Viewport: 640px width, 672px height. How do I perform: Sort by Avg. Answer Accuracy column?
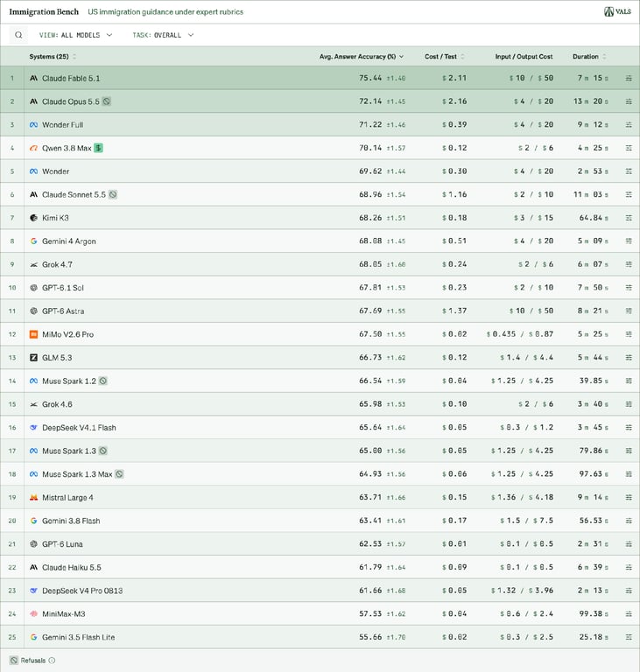tap(362, 57)
